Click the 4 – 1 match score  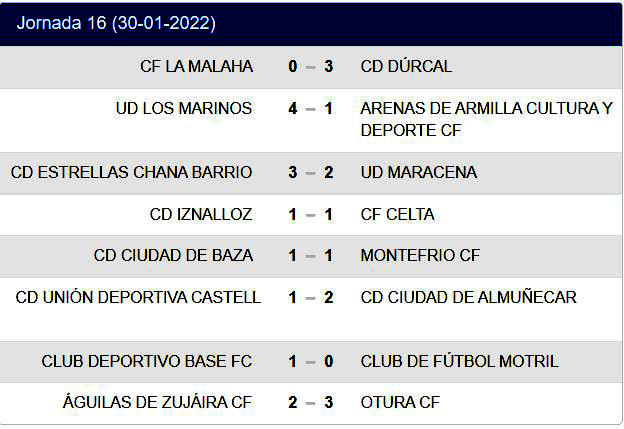310,108
